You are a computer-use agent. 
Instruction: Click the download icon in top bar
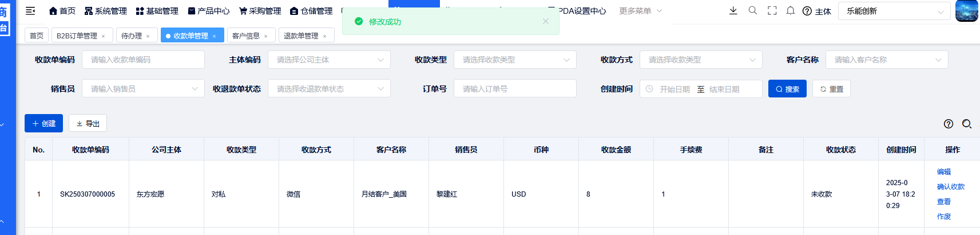(x=733, y=11)
